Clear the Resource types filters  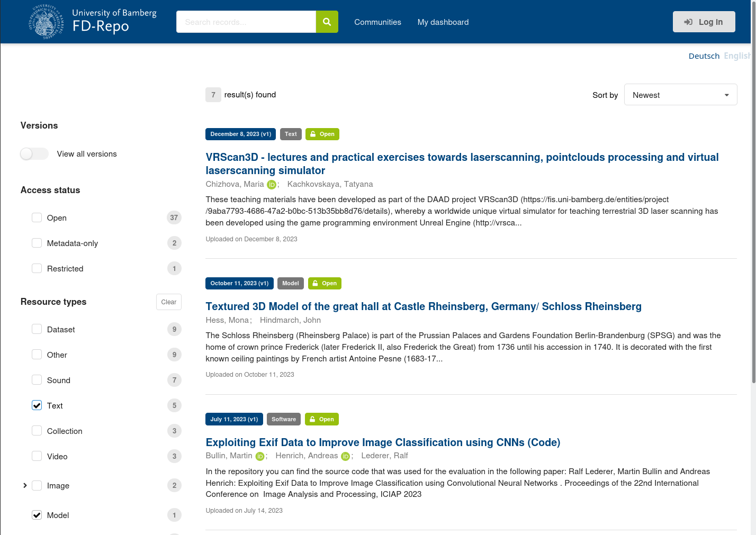coord(168,302)
